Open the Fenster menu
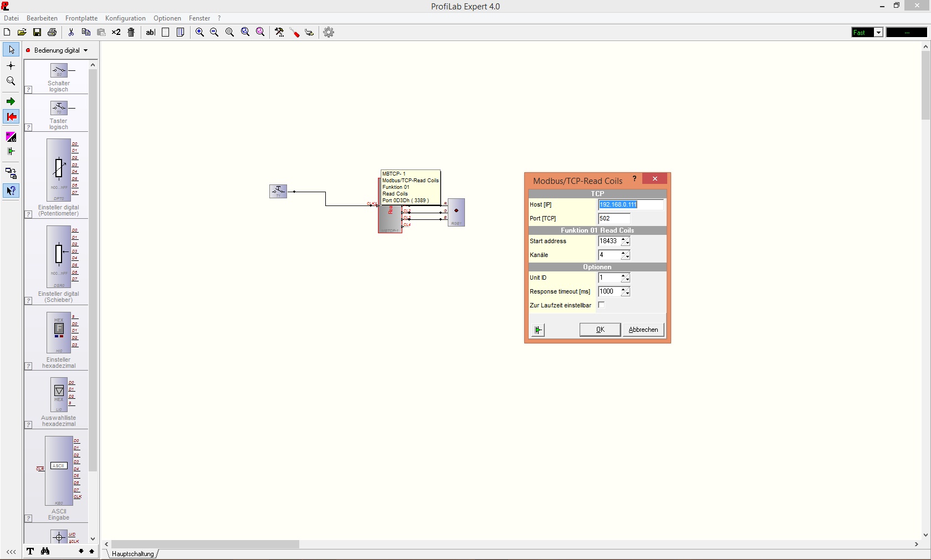The width and height of the screenshot is (931, 560). tap(199, 18)
